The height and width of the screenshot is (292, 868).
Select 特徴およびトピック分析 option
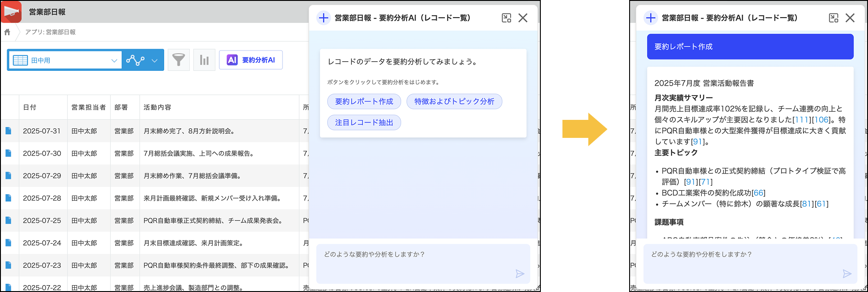(x=454, y=101)
